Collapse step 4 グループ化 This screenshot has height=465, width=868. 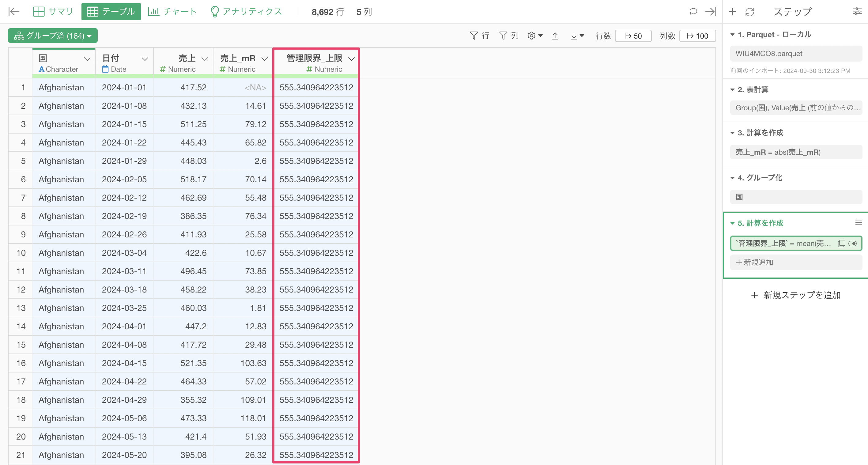(x=732, y=178)
